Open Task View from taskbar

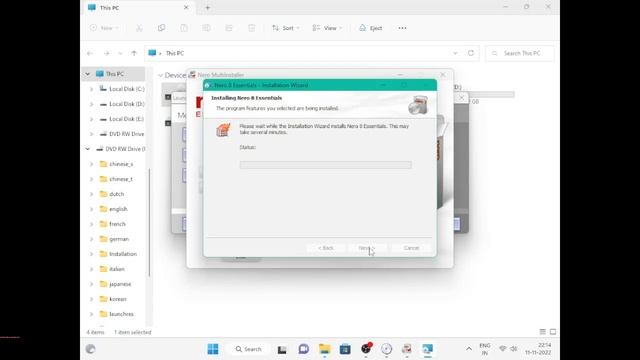282,349
